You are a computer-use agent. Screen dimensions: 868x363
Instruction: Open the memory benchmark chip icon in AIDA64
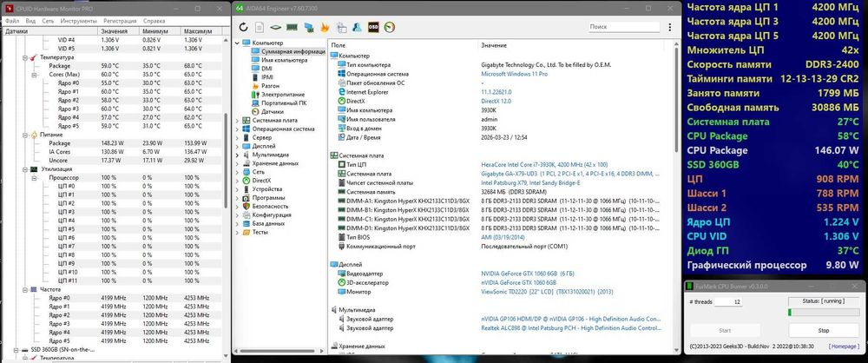pyautogui.click(x=293, y=27)
